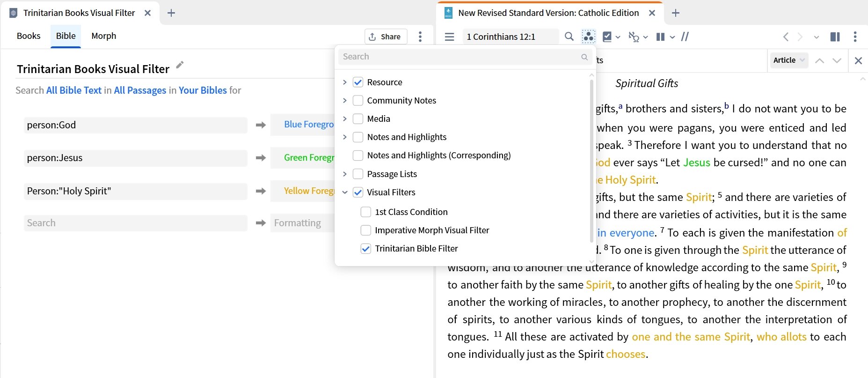
Task: Jump to previous article with up chevron
Action: [819, 60]
